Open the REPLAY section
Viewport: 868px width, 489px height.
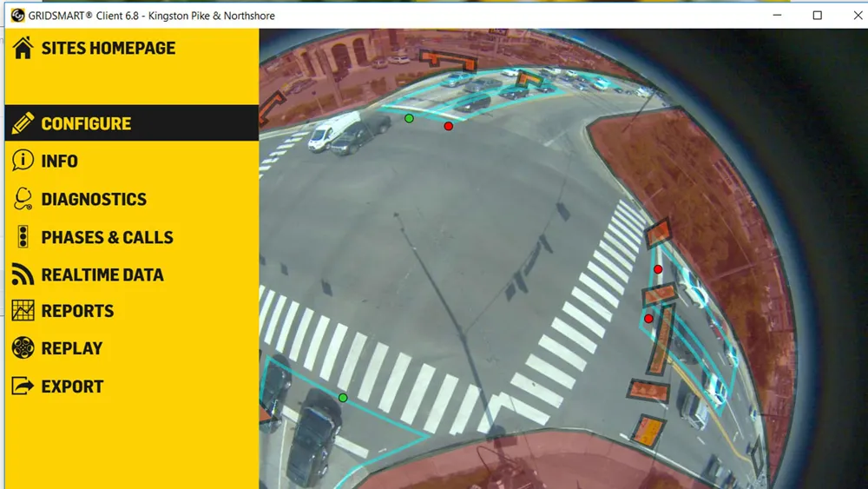72,348
